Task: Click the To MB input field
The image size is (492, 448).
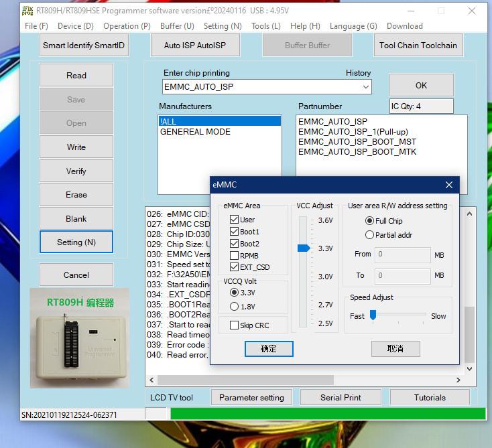Action: (403, 276)
